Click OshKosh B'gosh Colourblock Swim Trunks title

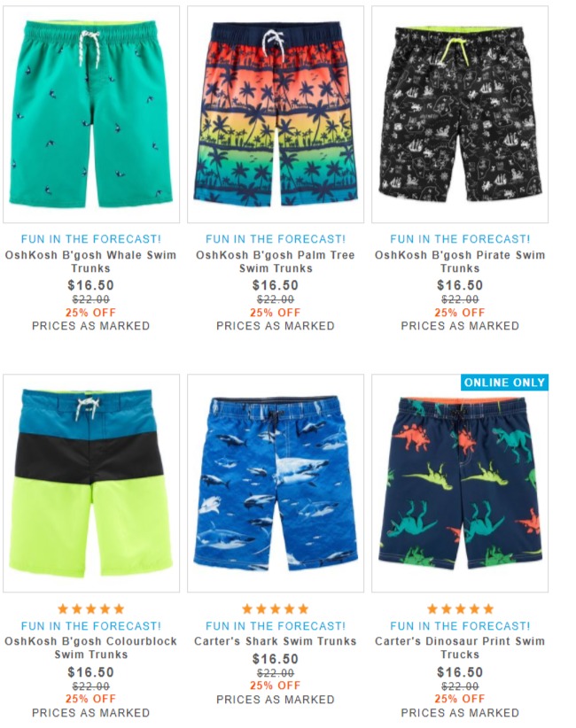point(90,647)
